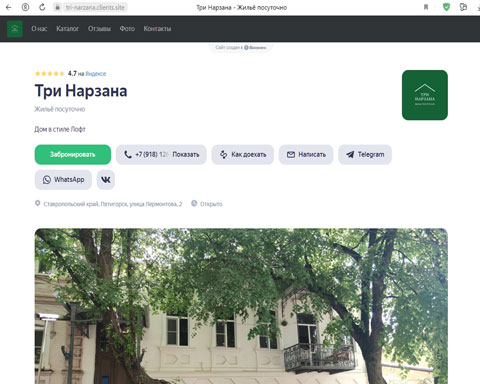The height and width of the screenshot is (384, 480).
Task: Follow the 'Яндексе' rating link
Action: pyautogui.click(x=96, y=74)
